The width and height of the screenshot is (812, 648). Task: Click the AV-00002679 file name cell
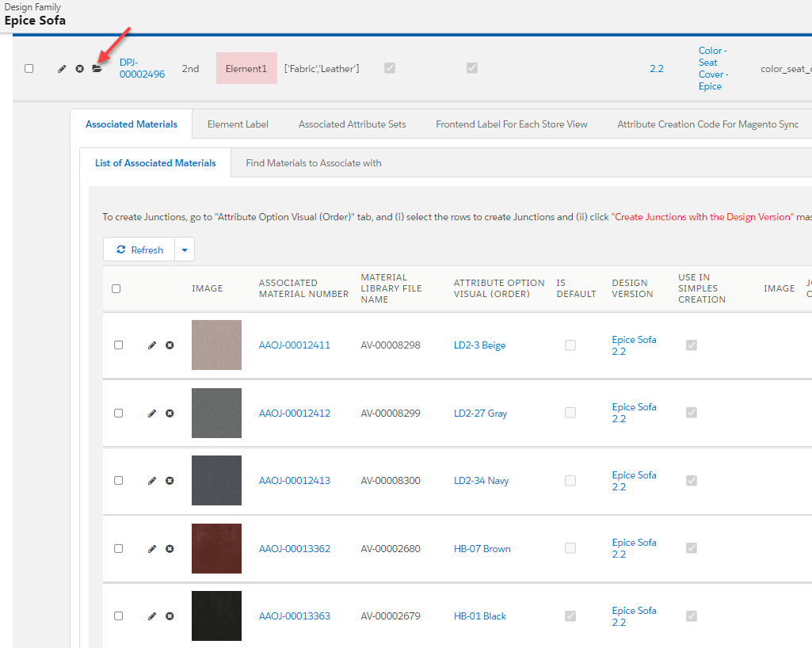pos(391,616)
